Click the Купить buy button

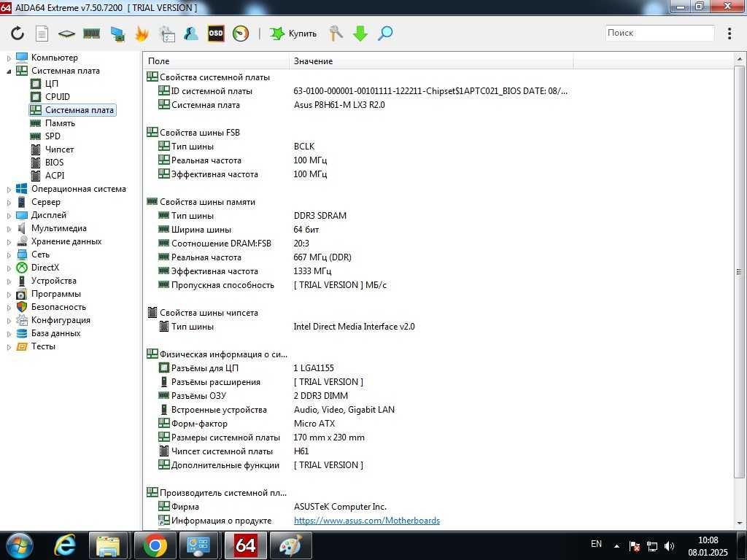(293, 34)
